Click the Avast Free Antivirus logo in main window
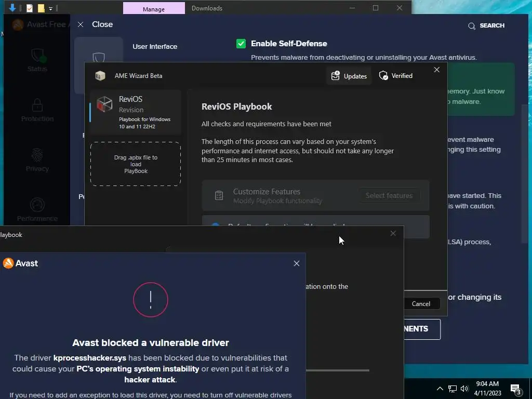Viewport: 532px width, 399px height. pos(18,24)
